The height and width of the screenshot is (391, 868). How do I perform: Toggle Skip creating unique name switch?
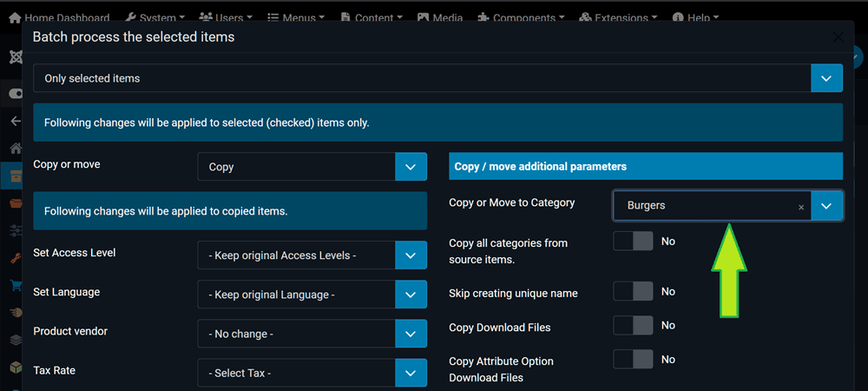(633, 292)
